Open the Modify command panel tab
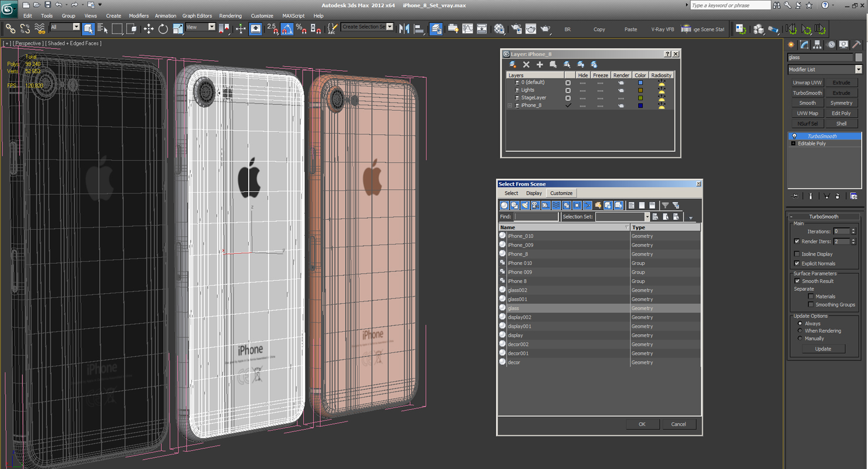This screenshot has height=469, width=868. pyautogui.click(x=805, y=45)
